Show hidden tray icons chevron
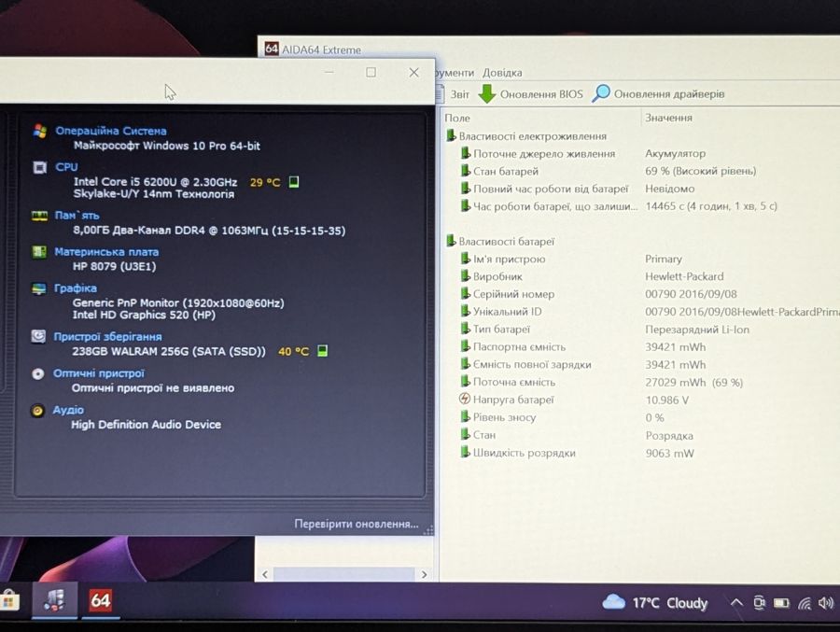This screenshot has width=840, height=632. pyautogui.click(x=736, y=603)
